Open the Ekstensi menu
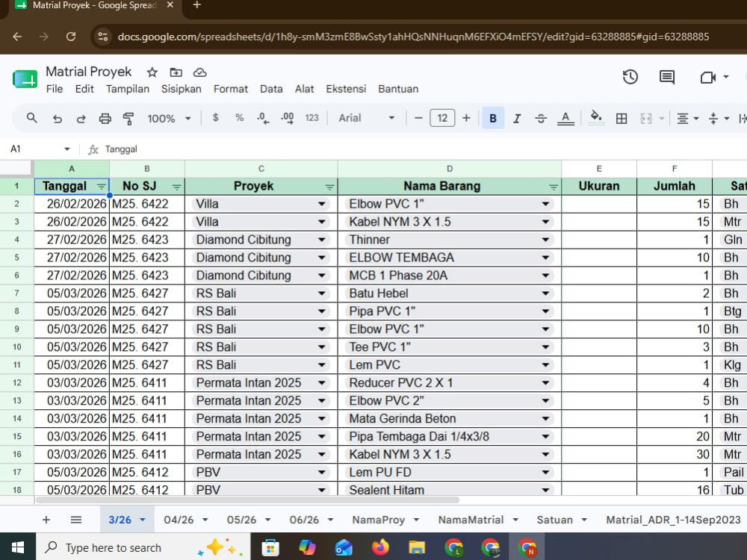Viewport: 747px width, 560px height. [x=346, y=89]
